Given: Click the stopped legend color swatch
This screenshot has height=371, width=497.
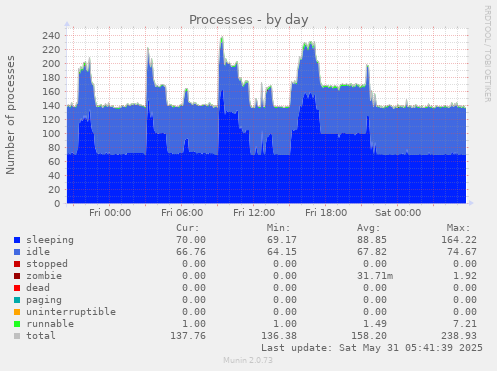Looking at the screenshot, I should pos(17,264).
